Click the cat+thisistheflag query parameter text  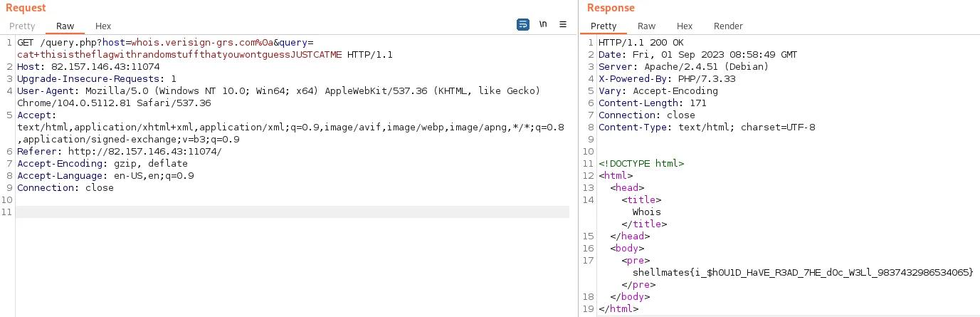(x=179, y=55)
